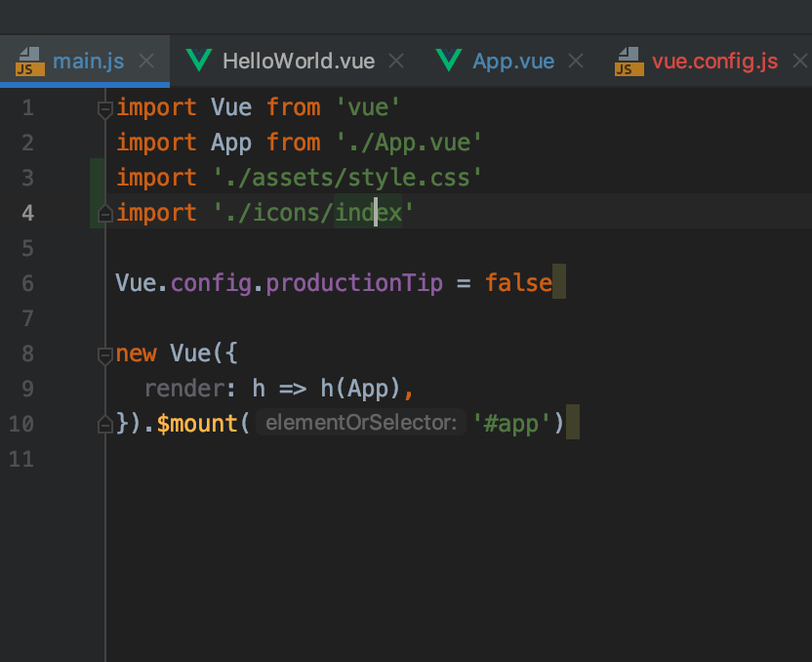
Task: Close the HelloWorld.vue editor tab
Action: coord(396,62)
